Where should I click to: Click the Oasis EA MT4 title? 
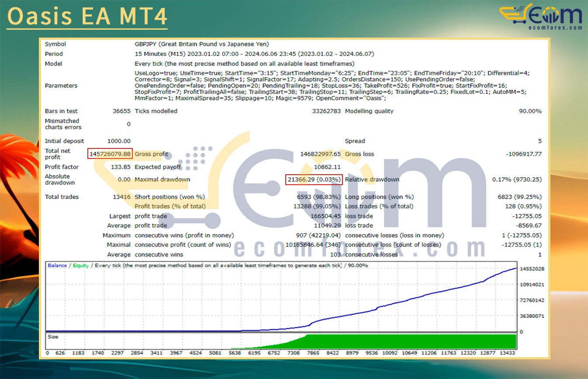pos(87,16)
